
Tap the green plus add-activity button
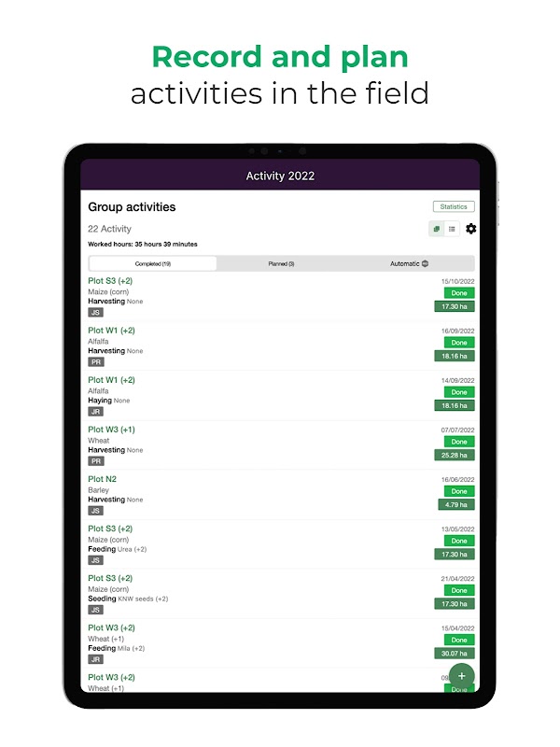pos(461,676)
